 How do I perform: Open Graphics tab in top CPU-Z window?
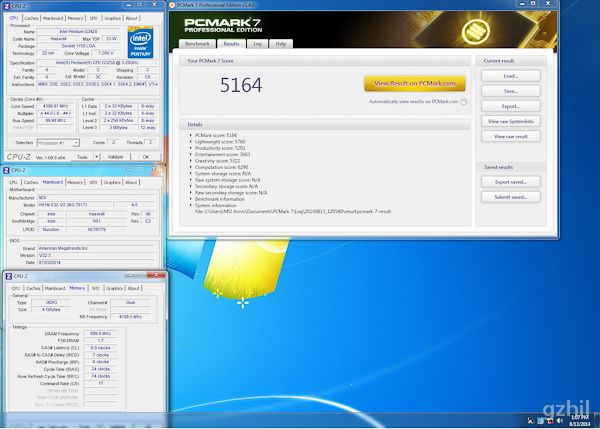pyautogui.click(x=112, y=18)
